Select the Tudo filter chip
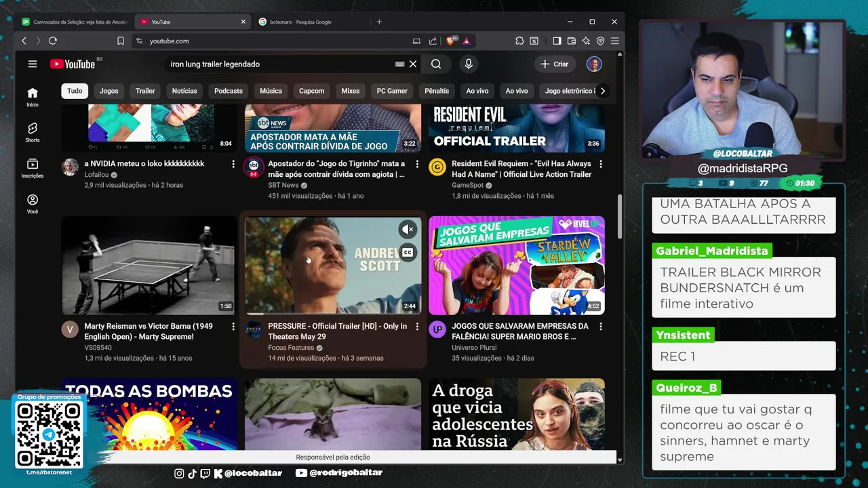 pyautogui.click(x=75, y=91)
